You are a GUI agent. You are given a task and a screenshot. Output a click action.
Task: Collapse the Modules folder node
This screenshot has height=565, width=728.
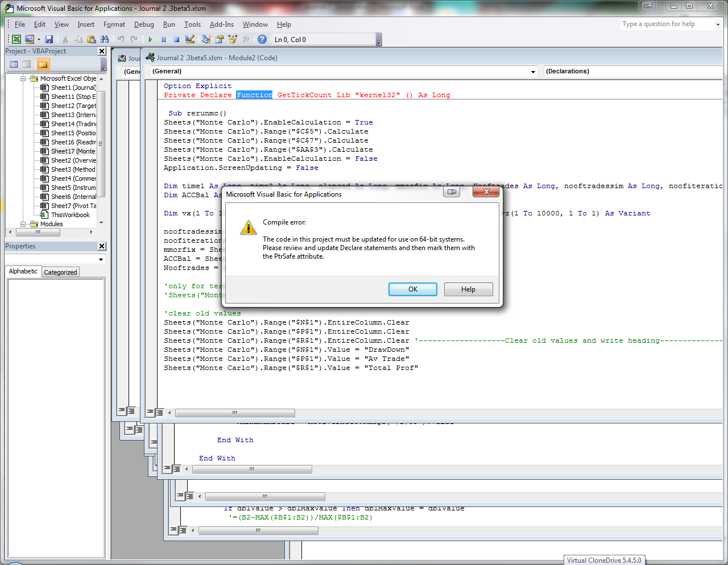(23, 224)
